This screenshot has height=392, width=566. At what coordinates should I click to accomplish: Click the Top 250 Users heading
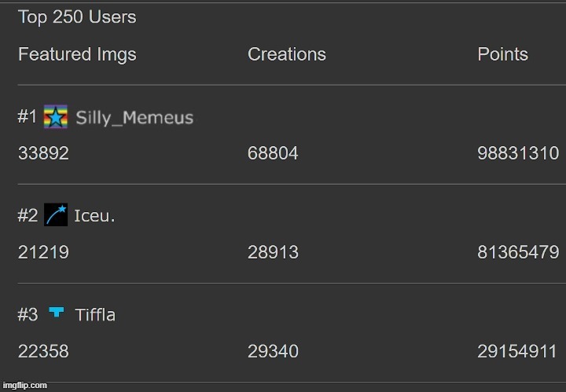click(x=77, y=16)
